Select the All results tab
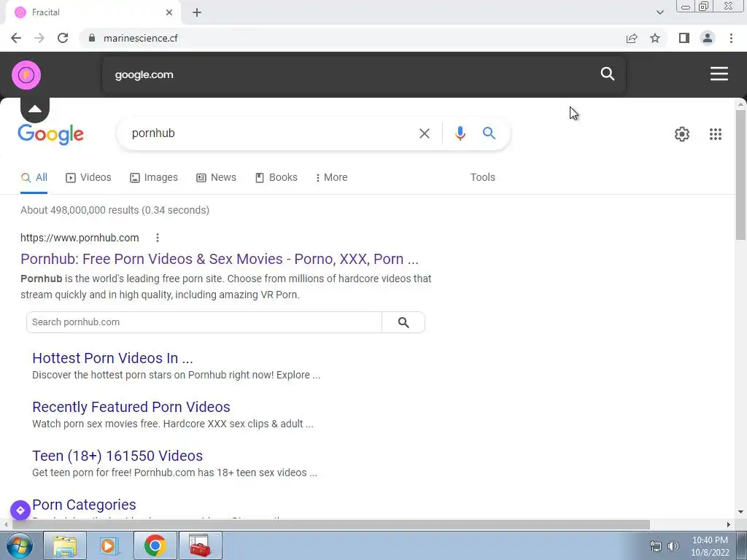 point(34,178)
